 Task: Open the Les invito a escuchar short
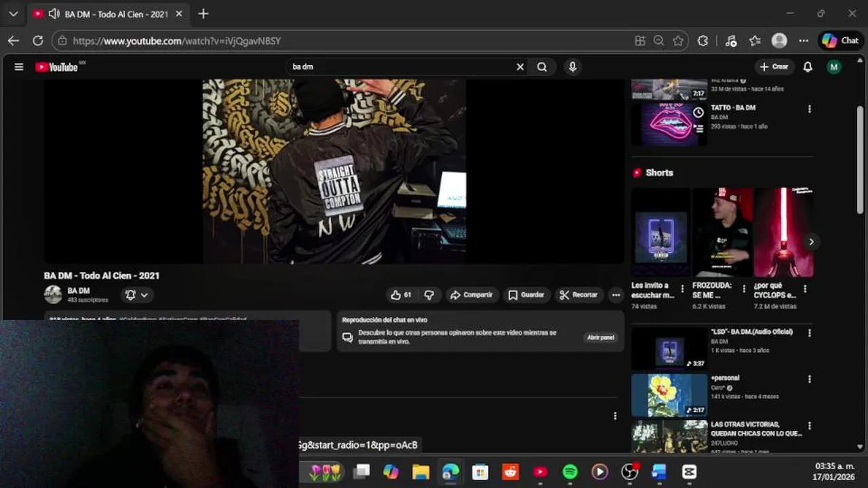pyautogui.click(x=660, y=232)
